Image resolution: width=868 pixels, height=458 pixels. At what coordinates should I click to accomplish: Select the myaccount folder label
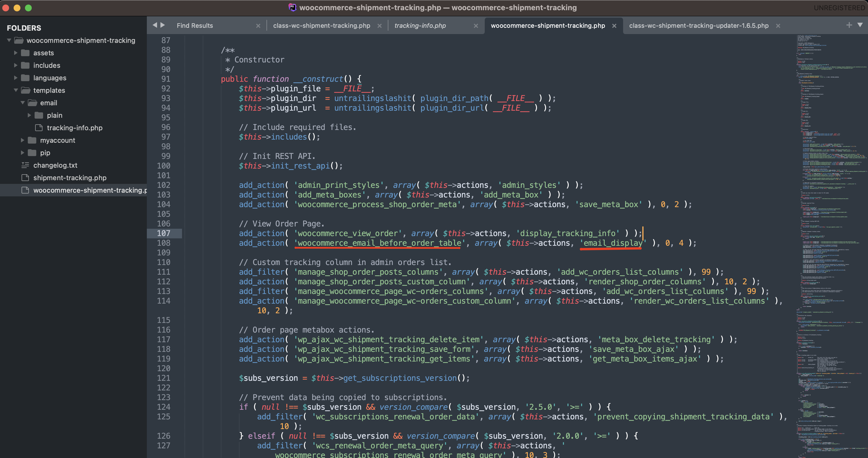(58, 140)
